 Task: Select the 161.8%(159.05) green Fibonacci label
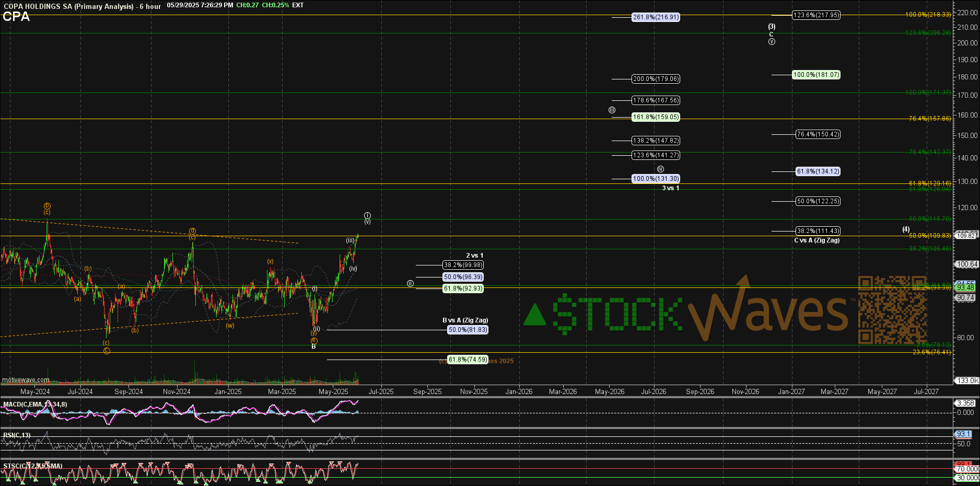[656, 117]
